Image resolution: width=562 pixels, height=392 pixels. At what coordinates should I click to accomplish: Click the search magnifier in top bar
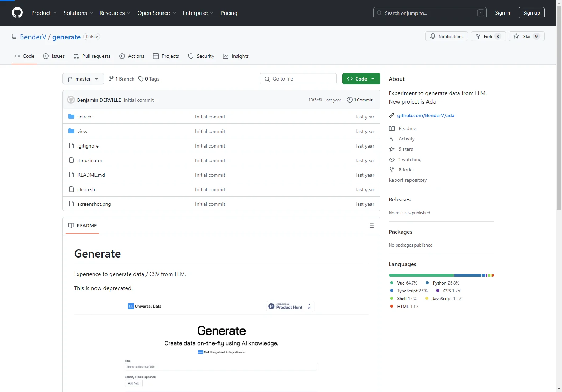click(x=379, y=13)
